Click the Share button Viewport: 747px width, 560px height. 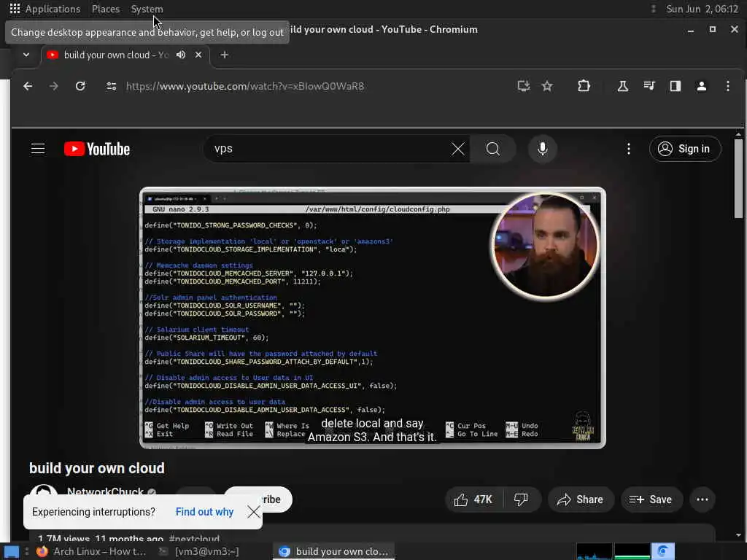581,499
